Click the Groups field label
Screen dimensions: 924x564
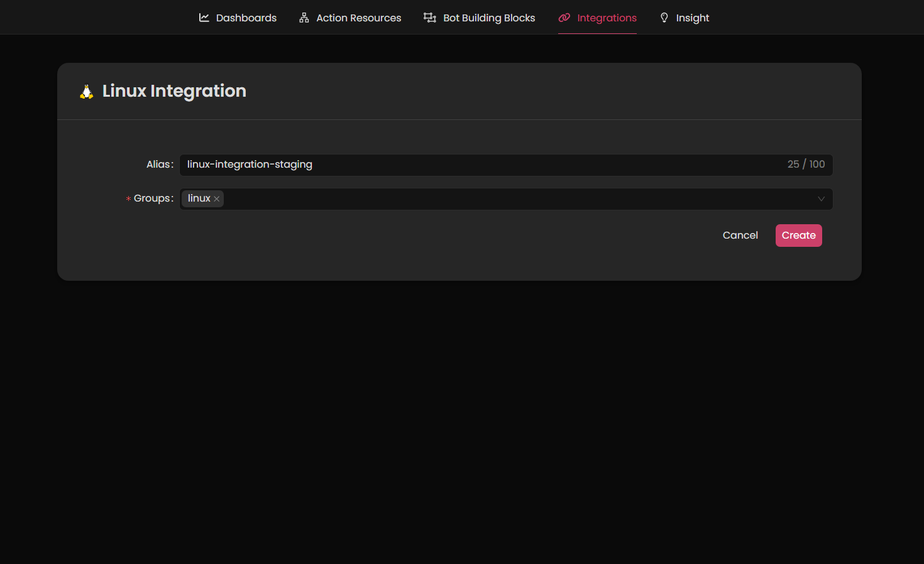pyautogui.click(x=153, y=198)
